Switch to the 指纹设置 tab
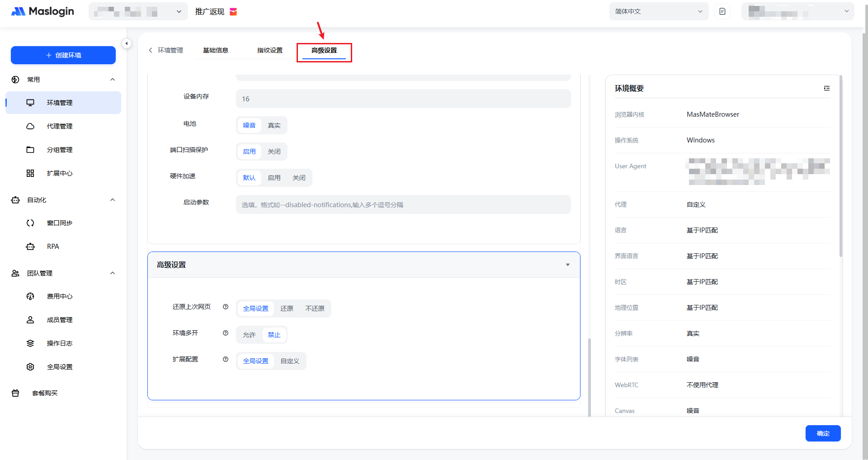The width and height of the screenshot is (868, 460). pos(270,50)
